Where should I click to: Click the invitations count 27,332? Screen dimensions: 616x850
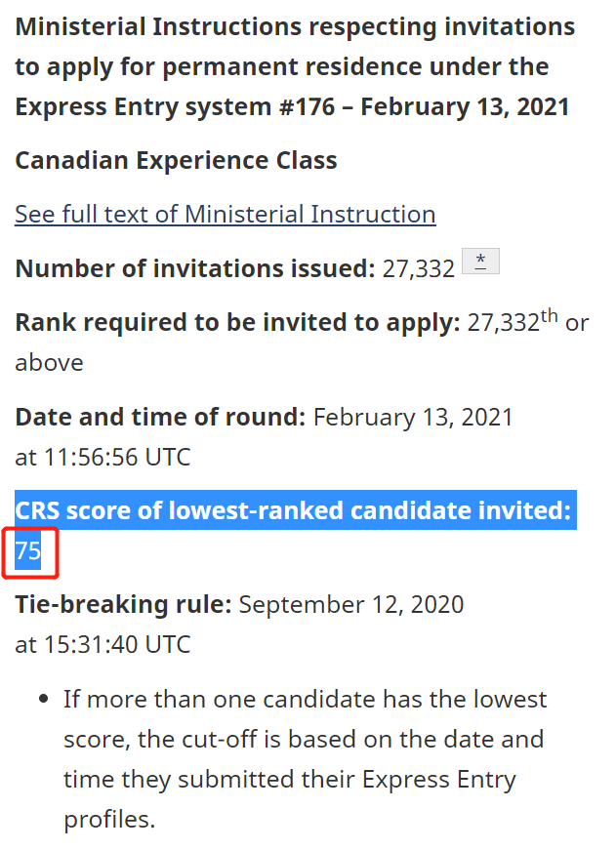419,269
